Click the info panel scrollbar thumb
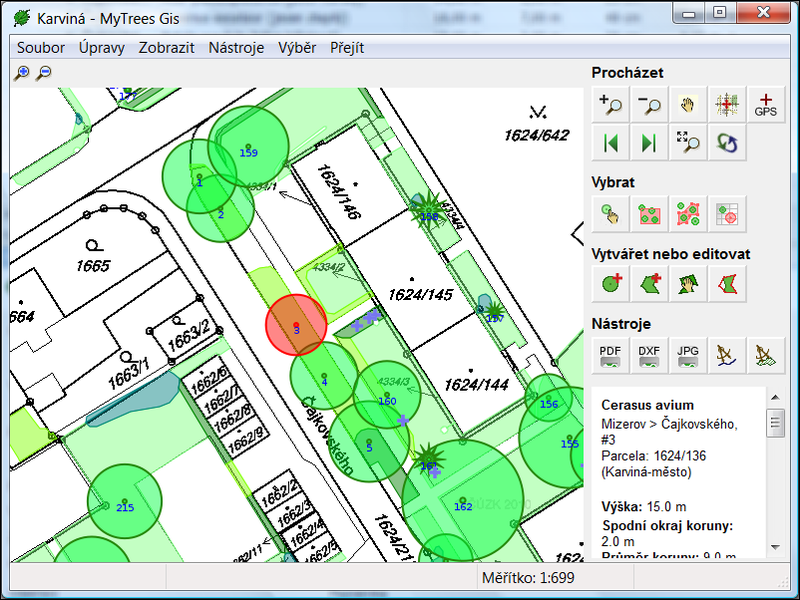This screenshot has width=800, height=600. tap(776, 423)
